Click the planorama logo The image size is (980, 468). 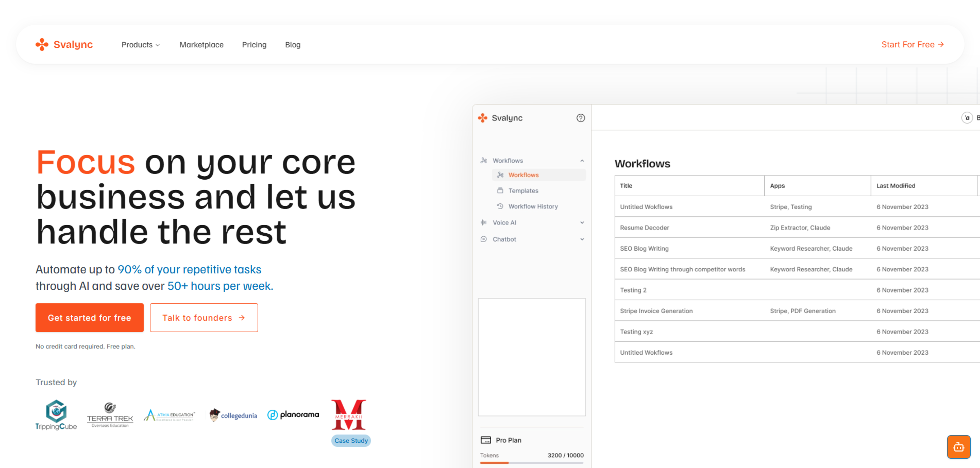tap(293, 414)
